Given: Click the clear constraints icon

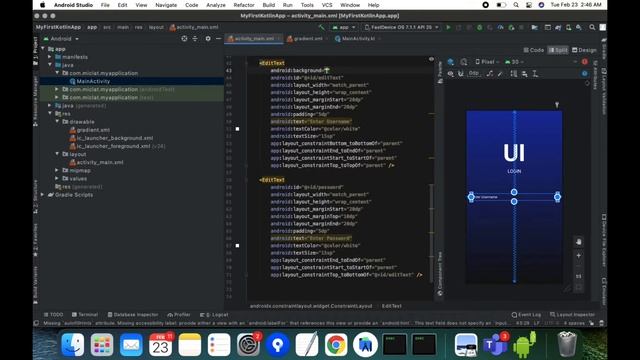Looking at the screenshot, I should tap(489, 73).
